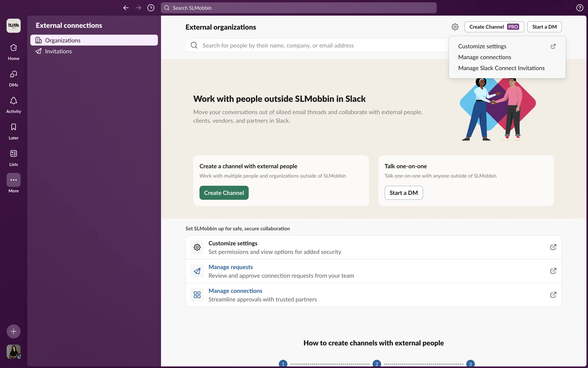Open the Activity bell view
The image size is (588, 368).
click(13, 105)
